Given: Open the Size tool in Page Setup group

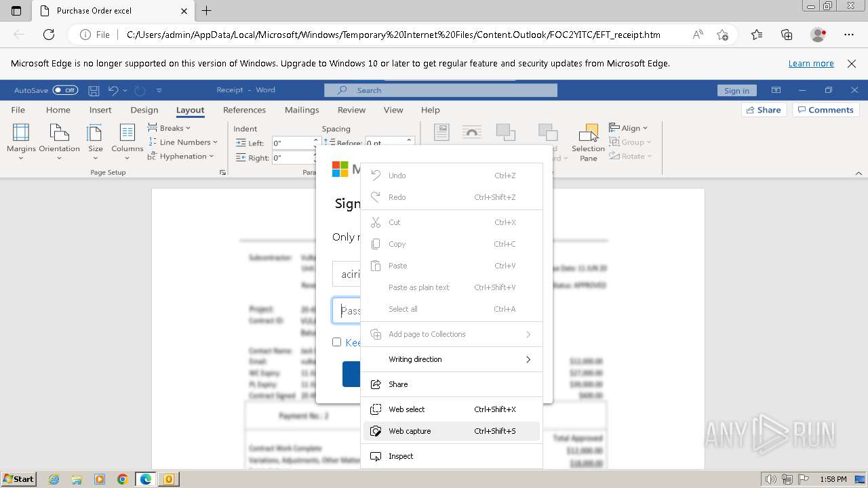Looking at the screenshot, I should [x=96, y=142].
